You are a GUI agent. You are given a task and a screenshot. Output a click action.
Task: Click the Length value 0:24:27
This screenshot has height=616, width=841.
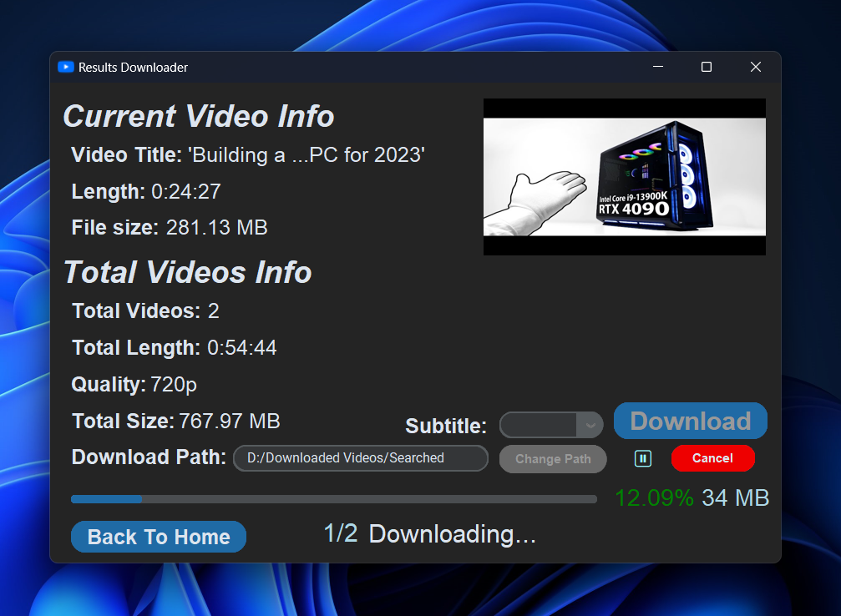[186, 191]
